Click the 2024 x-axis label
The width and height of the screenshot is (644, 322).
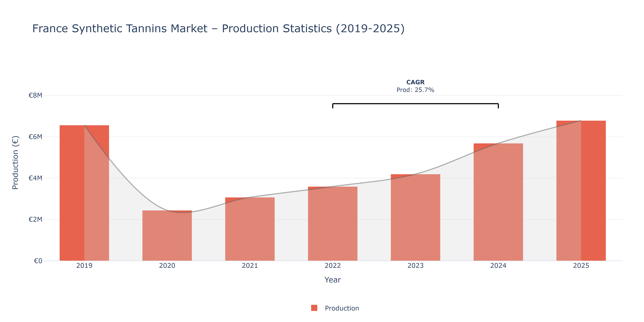[x=498, y=266]
